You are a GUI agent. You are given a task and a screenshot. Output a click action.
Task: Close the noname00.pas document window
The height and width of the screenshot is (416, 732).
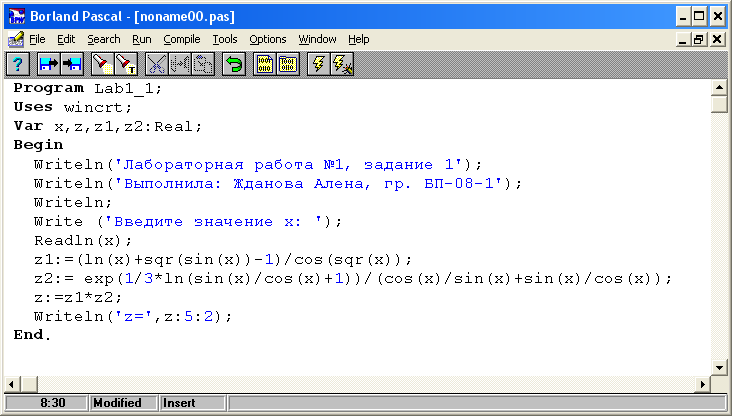point(717,40)
